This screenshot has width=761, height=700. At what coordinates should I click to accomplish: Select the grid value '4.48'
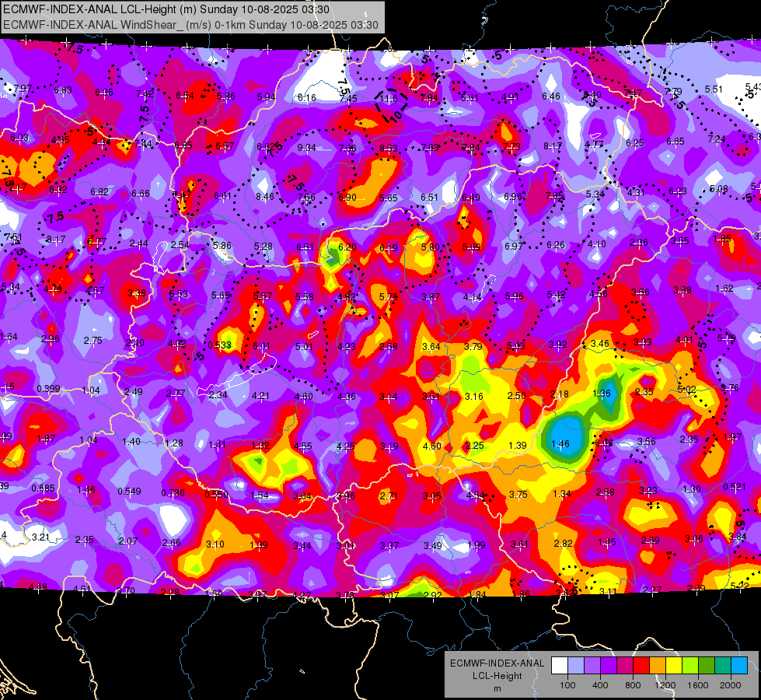[x=38, y=587]
